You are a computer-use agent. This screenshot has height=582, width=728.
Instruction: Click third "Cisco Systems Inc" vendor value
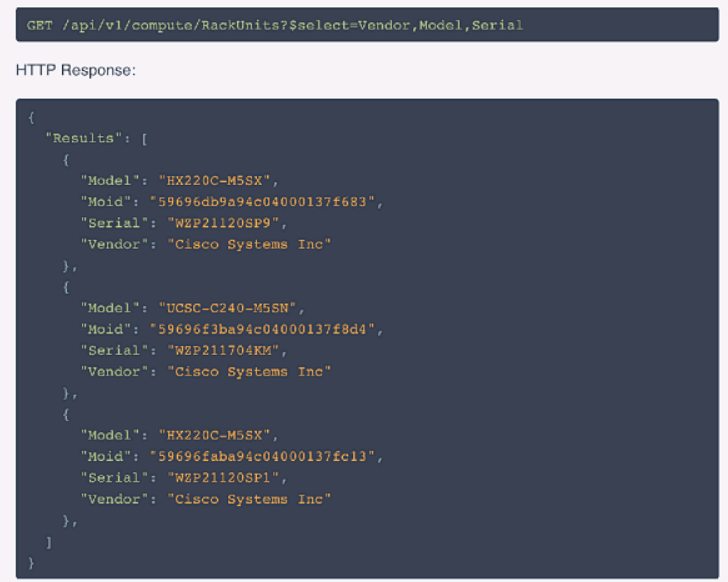(x=249, y=499)
